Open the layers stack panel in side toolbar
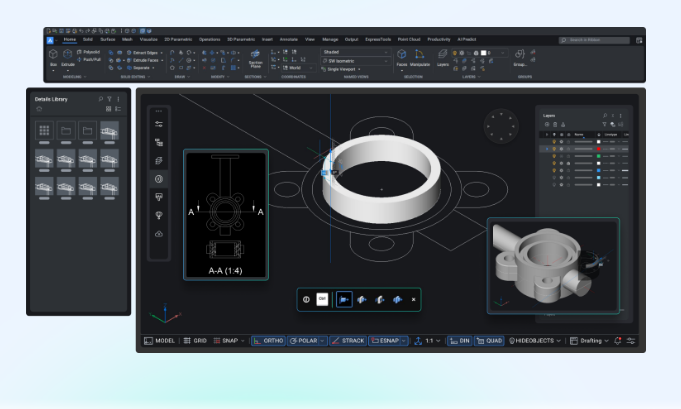Image resolution: width=681 pixels, height=409 pixels. click(159, 161)
